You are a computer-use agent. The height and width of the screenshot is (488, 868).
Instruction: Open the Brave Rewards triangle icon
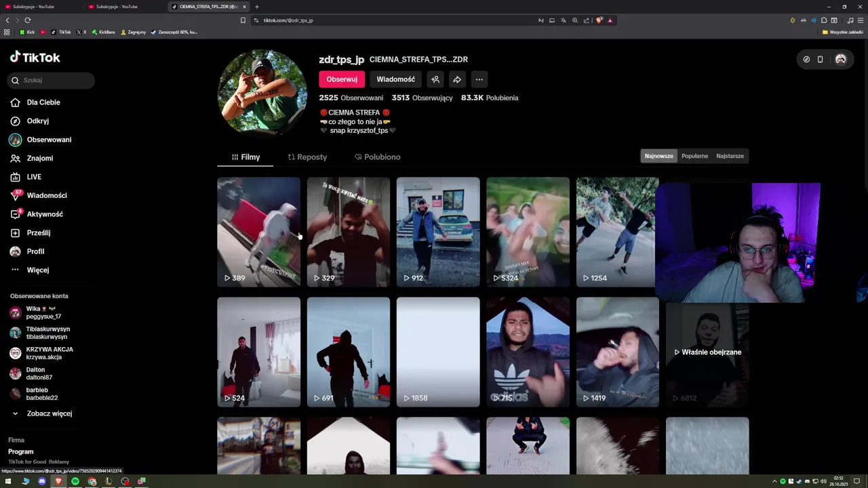[610, 20]
